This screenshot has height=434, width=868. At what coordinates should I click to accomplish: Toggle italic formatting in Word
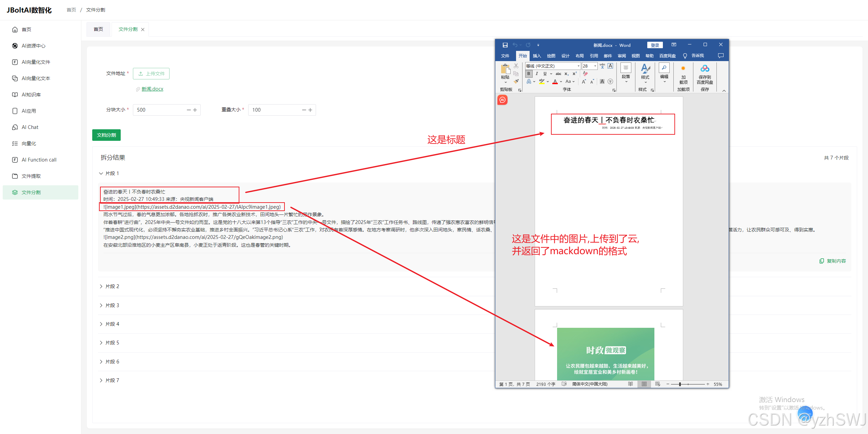pos(537,74)
